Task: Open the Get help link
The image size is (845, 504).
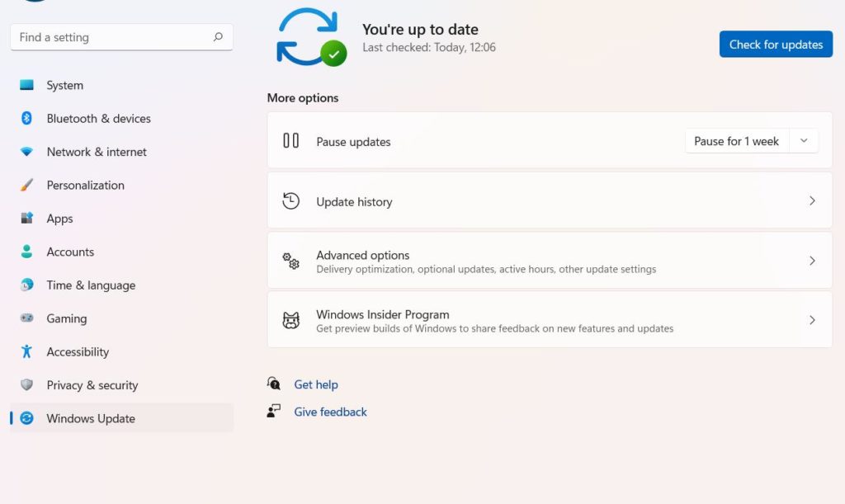Action: (316, 384)
